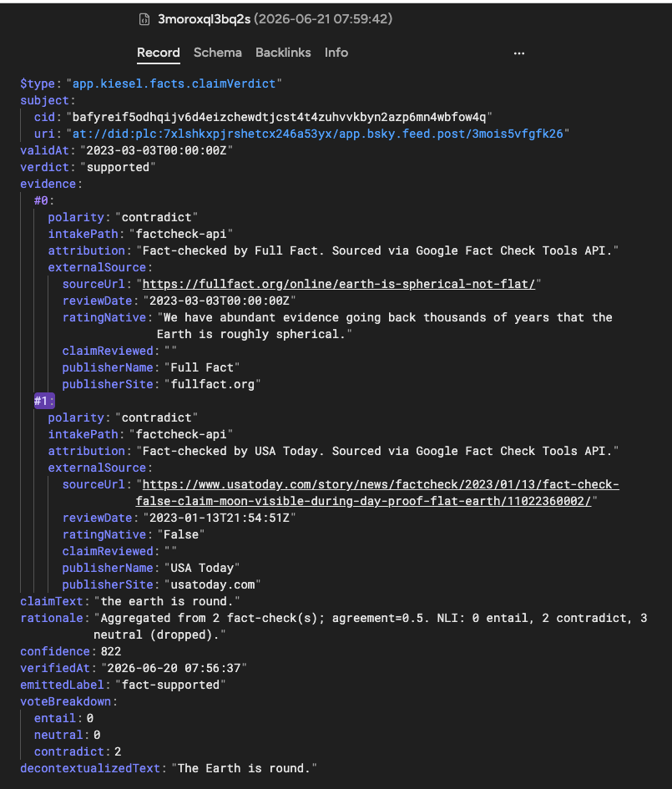This screenshot has width=672, height=789.
Task: Open the USA Today fact-check source URL
Action: click(x=377, y=493)
